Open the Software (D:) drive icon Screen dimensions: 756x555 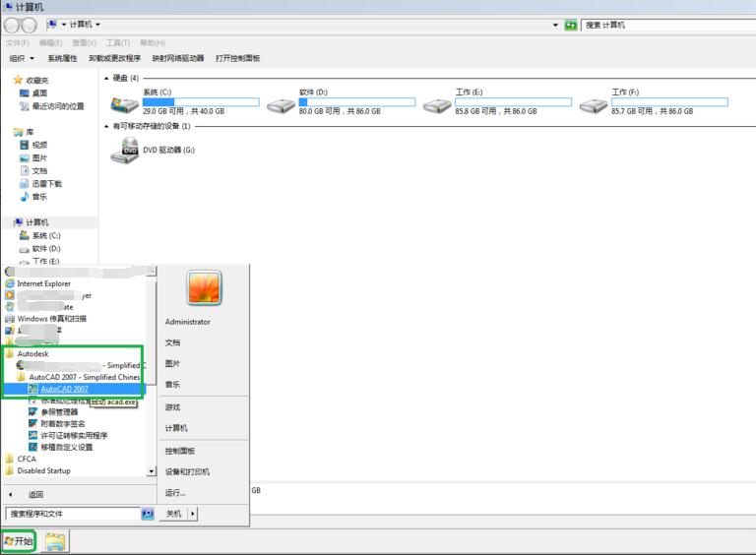coord(281,105)
